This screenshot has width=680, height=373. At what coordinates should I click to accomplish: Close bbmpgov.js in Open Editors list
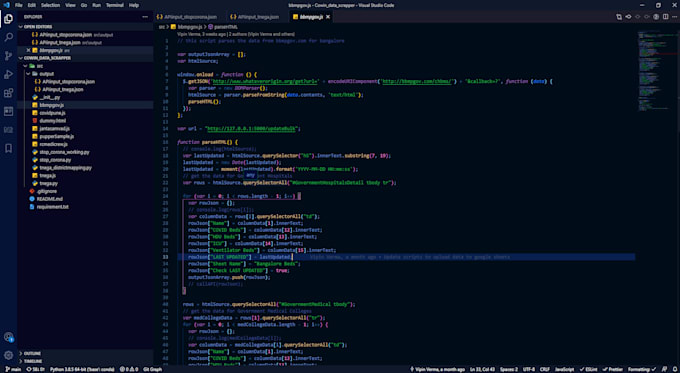tap(28, 50)
